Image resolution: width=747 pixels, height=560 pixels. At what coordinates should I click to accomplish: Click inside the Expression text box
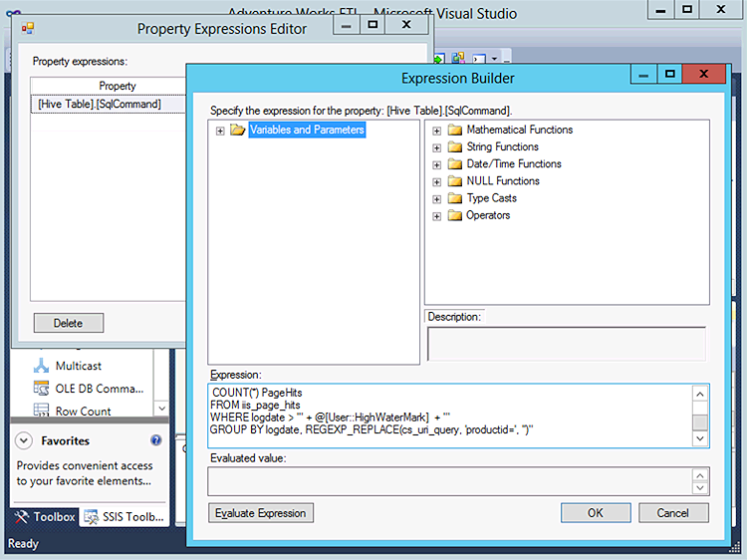tap(450, 416)
